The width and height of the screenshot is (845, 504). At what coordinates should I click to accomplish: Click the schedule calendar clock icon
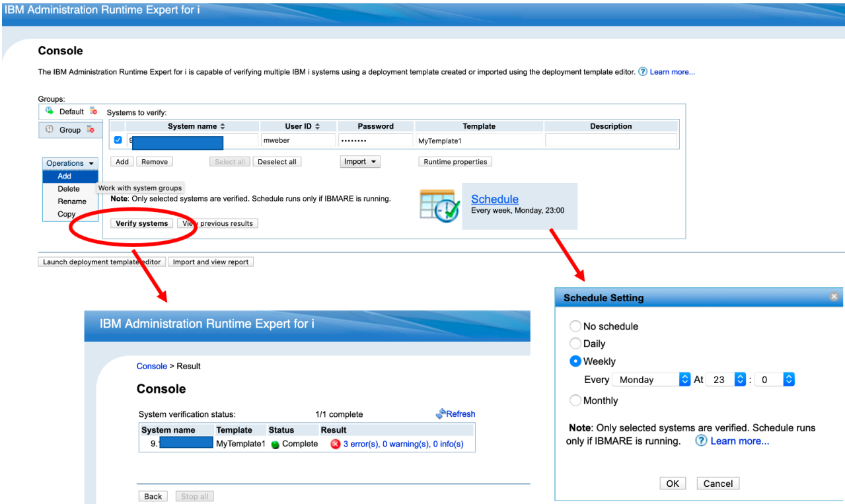[x=439, y=205]
